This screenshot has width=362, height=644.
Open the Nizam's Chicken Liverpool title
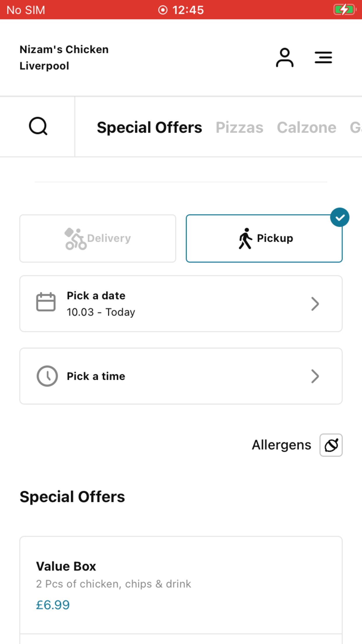(x=64, y=58)
